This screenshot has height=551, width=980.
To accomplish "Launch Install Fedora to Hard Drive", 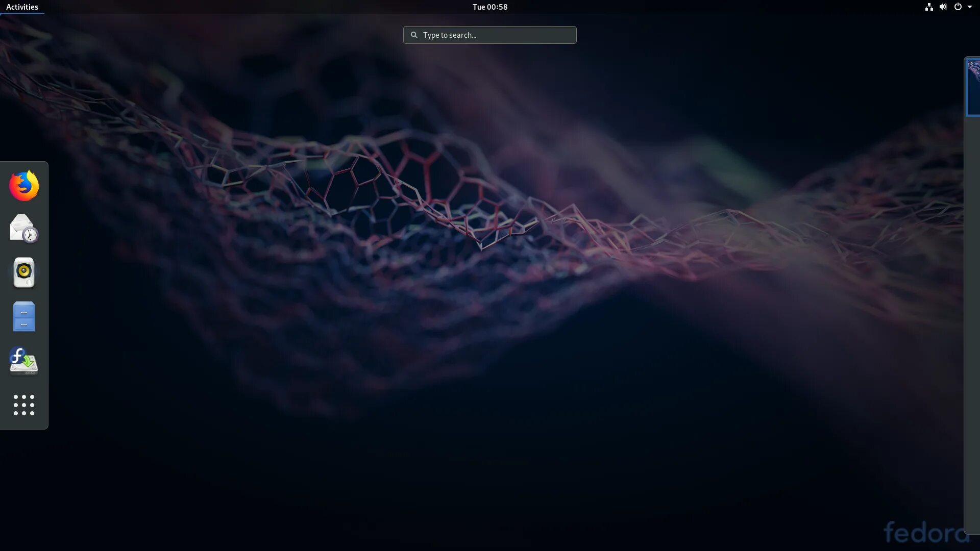I will click(x=24, y=361).
